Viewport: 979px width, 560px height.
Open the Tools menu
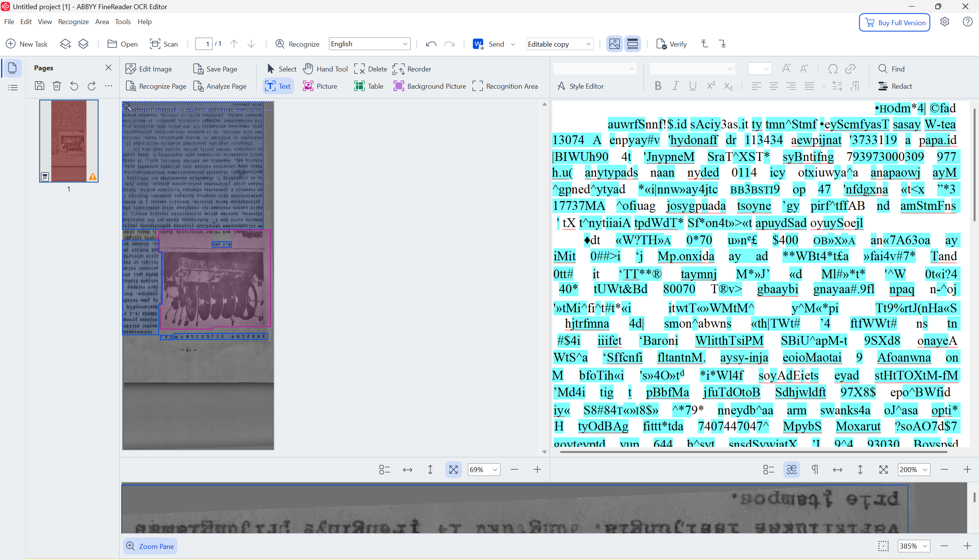123,21
